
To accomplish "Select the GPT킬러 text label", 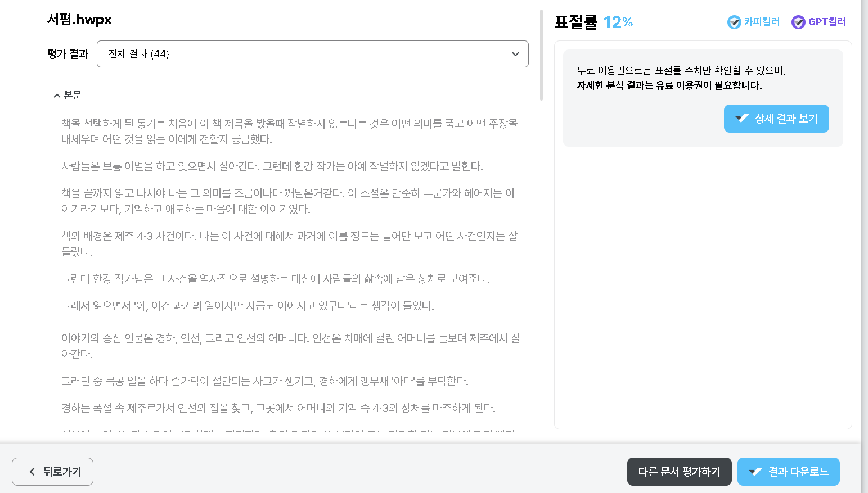I will click(x=827, y=22).
